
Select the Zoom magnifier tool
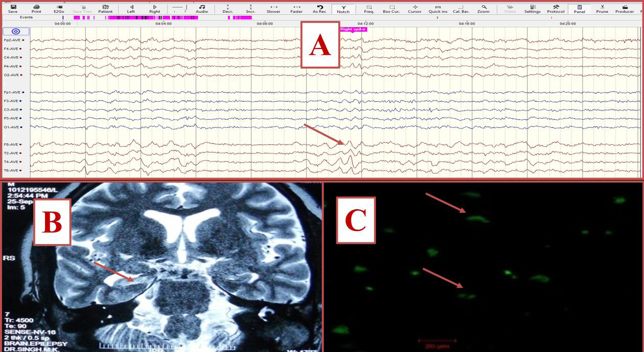click(x=484, y=9)
